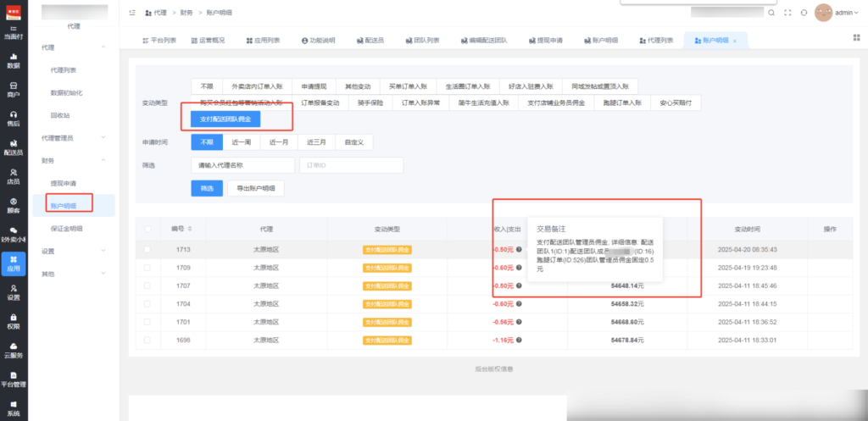This screenshot has width=868, height=421.
Task: Expand the 设置 group in the side menu
Action: (72, 251)
